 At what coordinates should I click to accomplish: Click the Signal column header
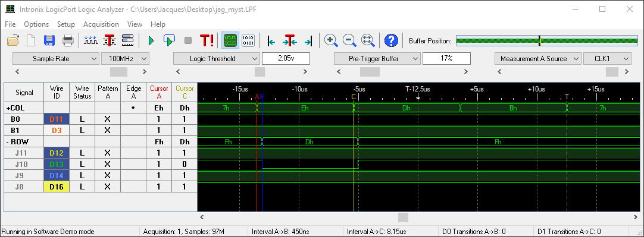24,92
